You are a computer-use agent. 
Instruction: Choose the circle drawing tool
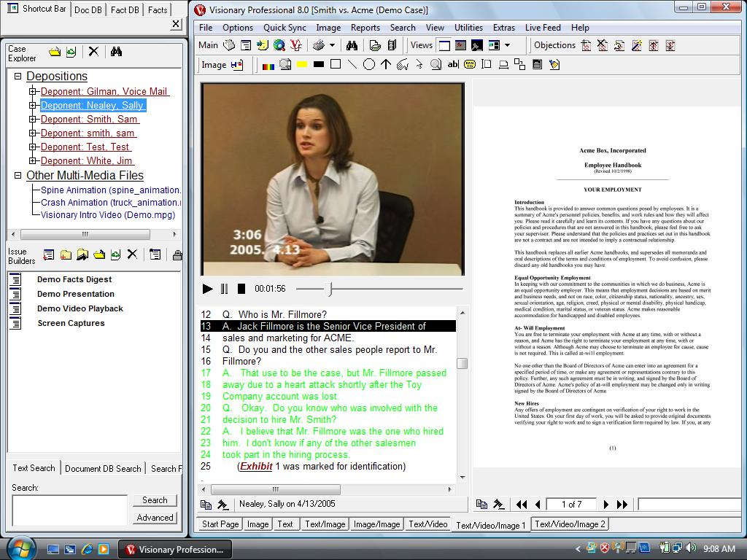pyautogui.click(x=369, y=65)
